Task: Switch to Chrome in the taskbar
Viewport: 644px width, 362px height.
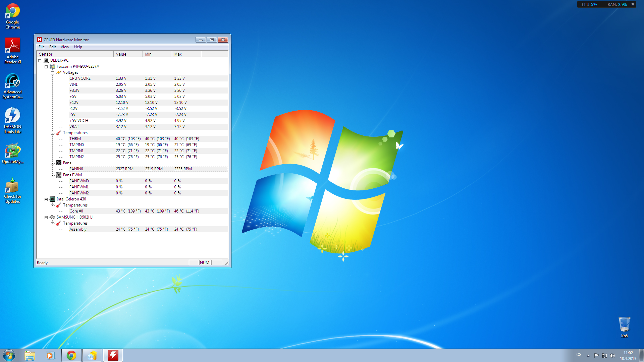Action: click(x=71, y=355)
